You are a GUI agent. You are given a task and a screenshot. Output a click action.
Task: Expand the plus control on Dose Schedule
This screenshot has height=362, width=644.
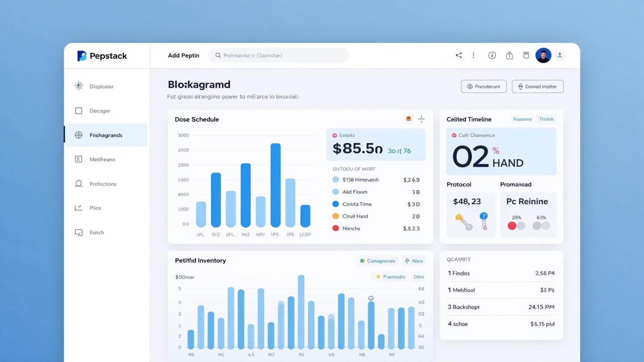coord(421,118)
